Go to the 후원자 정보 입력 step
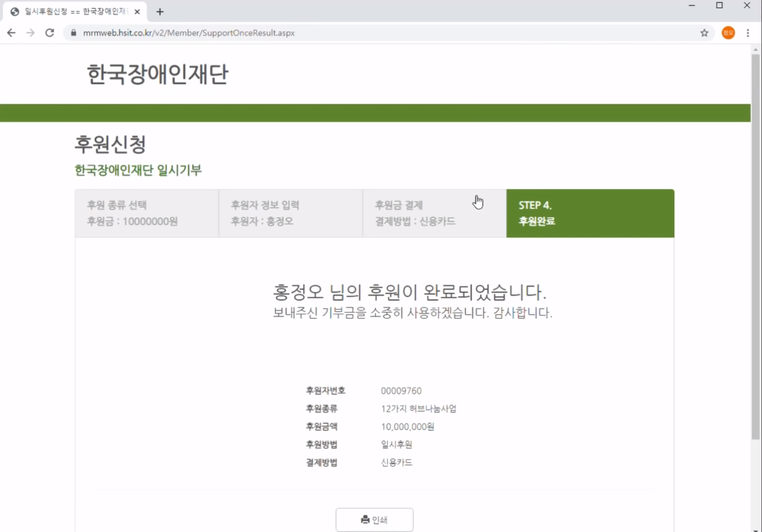The width and height of the screenshot is (762, 532). coord(290,213)
